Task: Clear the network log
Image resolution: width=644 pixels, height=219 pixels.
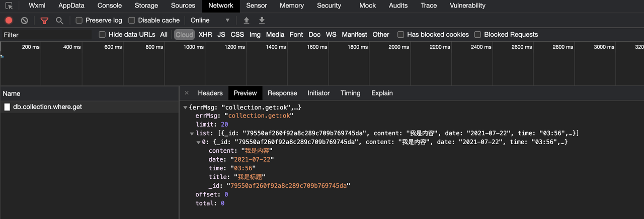Action: click(24, 21)
